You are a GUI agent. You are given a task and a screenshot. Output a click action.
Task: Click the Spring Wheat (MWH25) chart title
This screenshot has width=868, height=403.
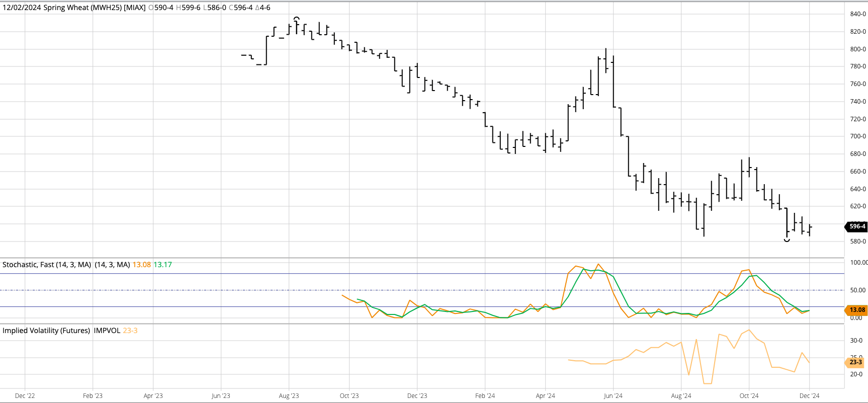tap(74, 8)
